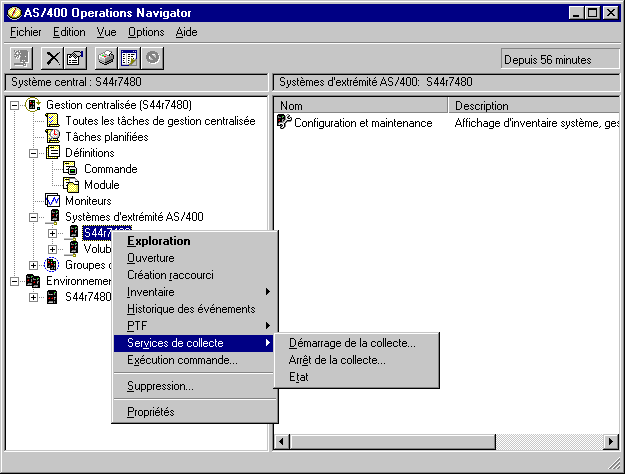Collapse Systèmes d'extrémité AS/400 node
Viewport: 625px width, 474px height.
point(33,217)
